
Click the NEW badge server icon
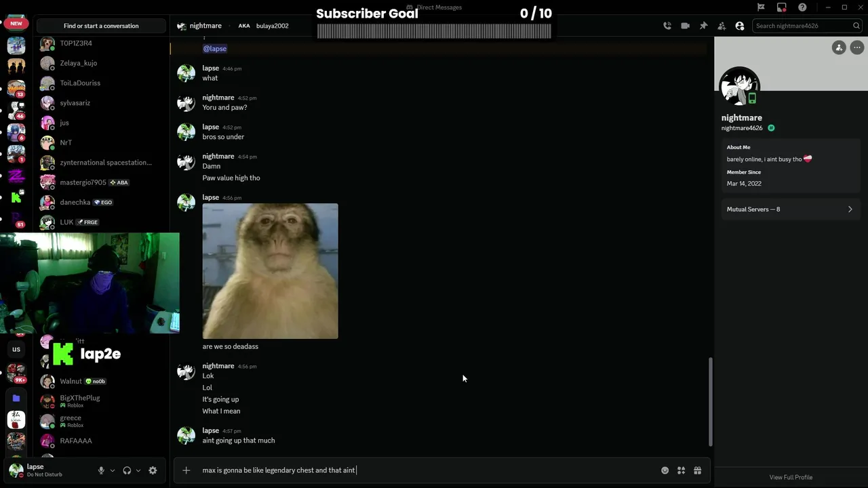point(16,23)
